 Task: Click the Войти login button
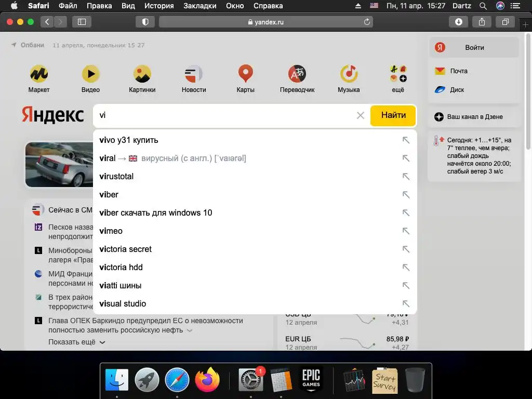(474, 47)
